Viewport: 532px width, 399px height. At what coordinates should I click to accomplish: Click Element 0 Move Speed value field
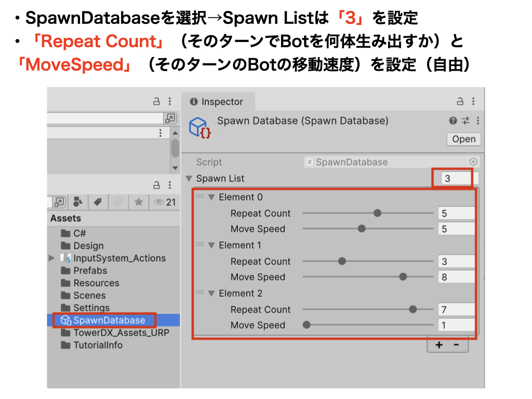coord(456,229)
